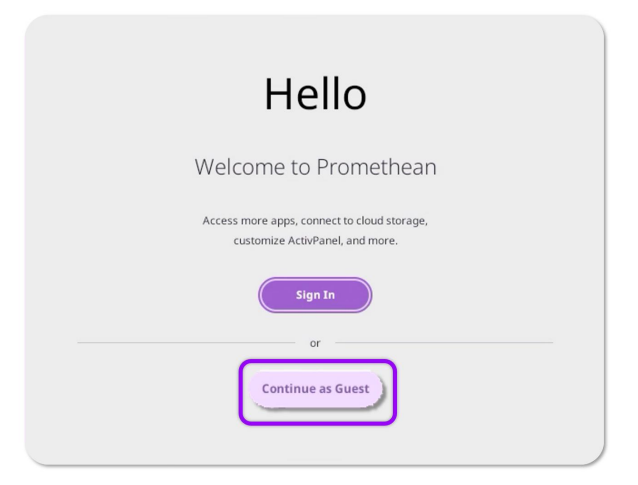Click the word 'to' in subtitle
Screen dimensions: 638x485
click(300, 167)
